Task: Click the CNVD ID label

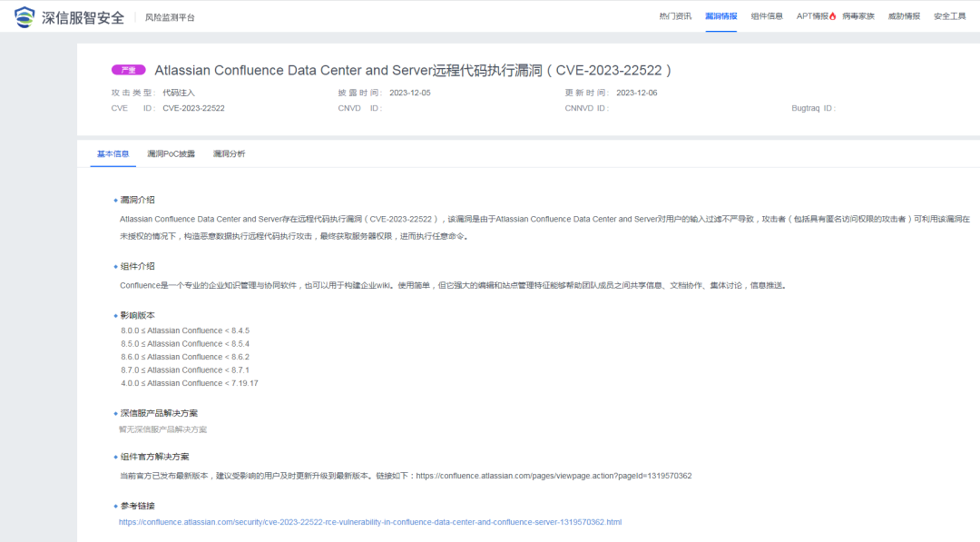Action: [360, 108]
